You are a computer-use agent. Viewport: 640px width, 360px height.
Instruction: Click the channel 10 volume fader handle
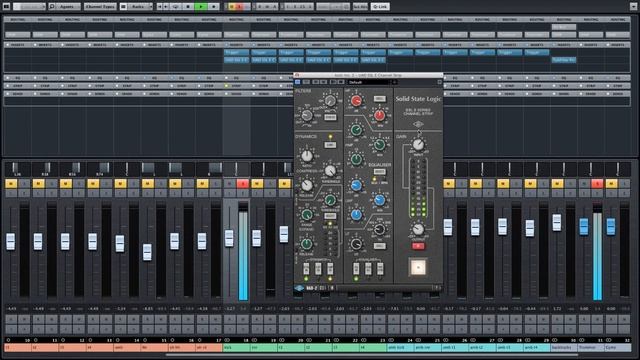point(11,241)
